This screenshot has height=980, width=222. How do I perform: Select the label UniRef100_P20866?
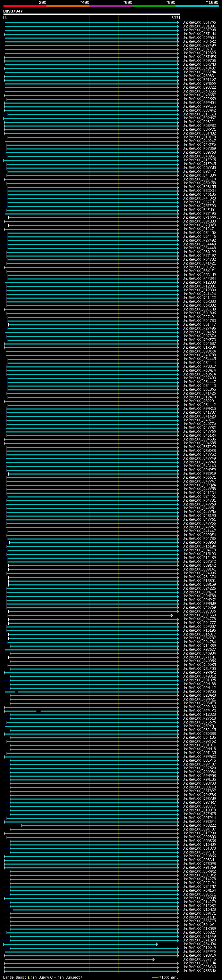pos(199,856)
